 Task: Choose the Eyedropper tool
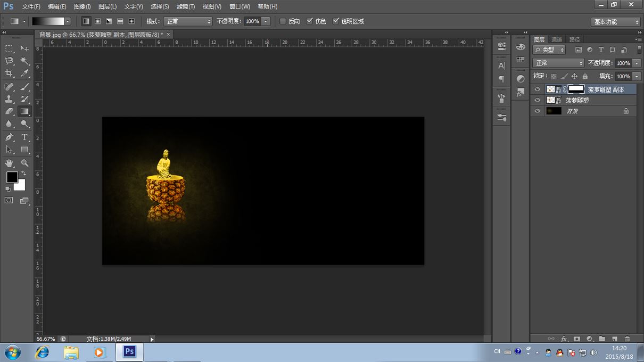point(25,73)
